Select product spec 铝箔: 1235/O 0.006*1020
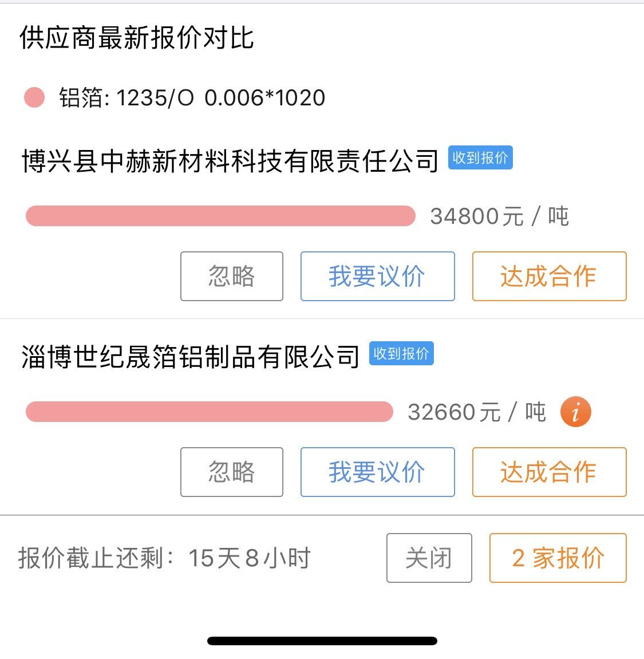 pos(192,98)
